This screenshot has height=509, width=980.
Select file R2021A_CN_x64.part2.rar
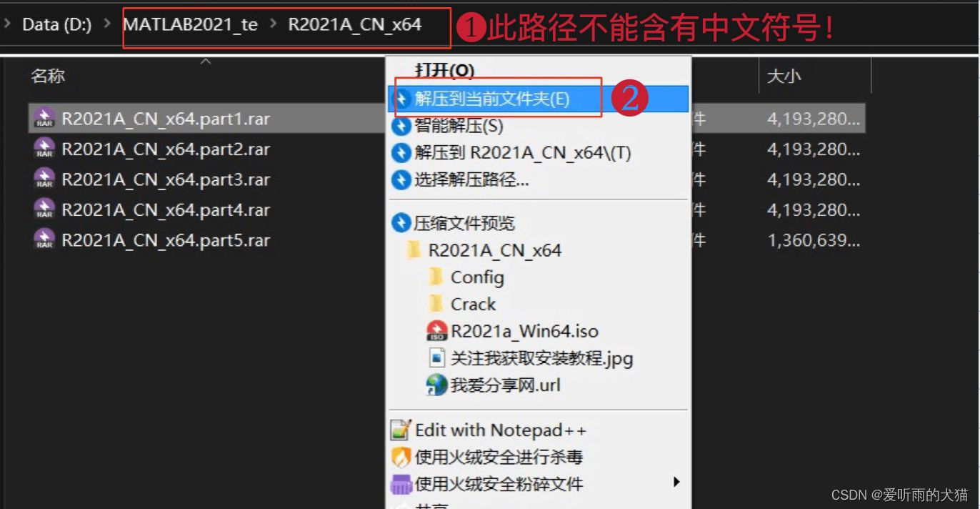[x=166, y=149]
